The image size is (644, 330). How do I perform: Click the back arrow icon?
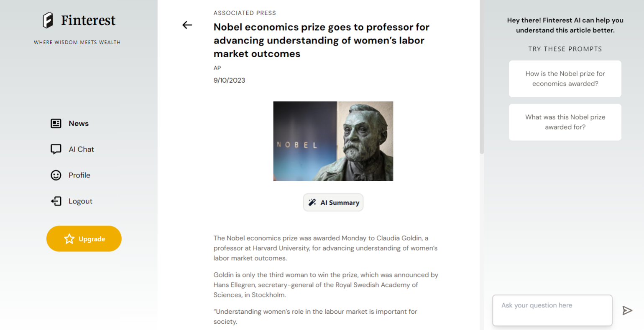pyautogui.click(x=187, y=25)
